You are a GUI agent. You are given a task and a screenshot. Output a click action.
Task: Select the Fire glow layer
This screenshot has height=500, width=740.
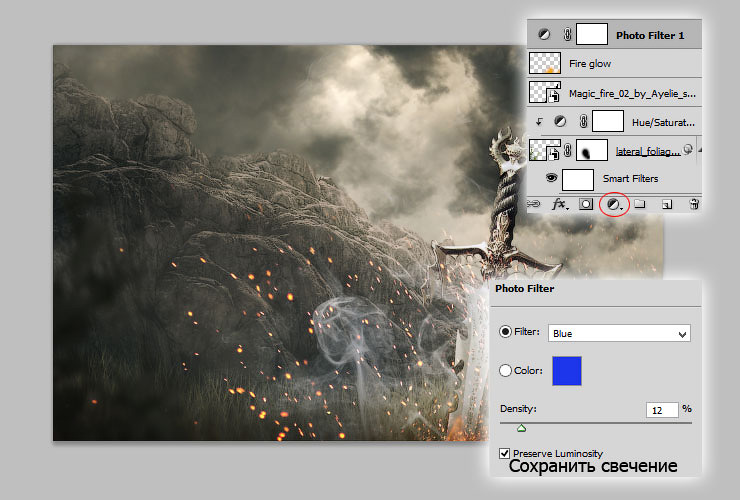pyautogui.click(x=614, y=63)
